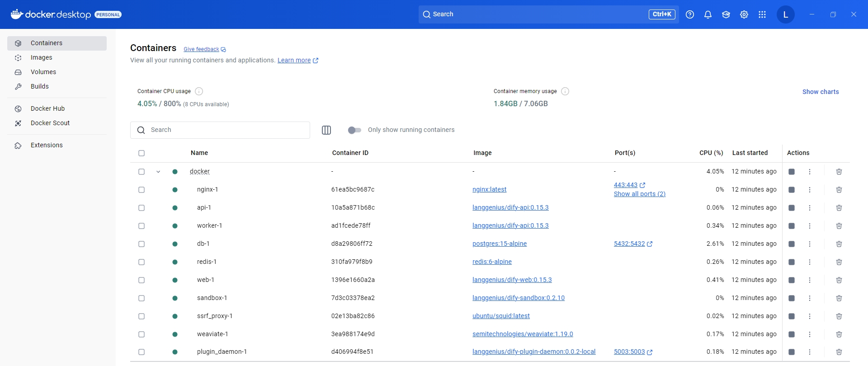Open port 5432:5432 link
The image size is (868, 366).
point(633,244)
